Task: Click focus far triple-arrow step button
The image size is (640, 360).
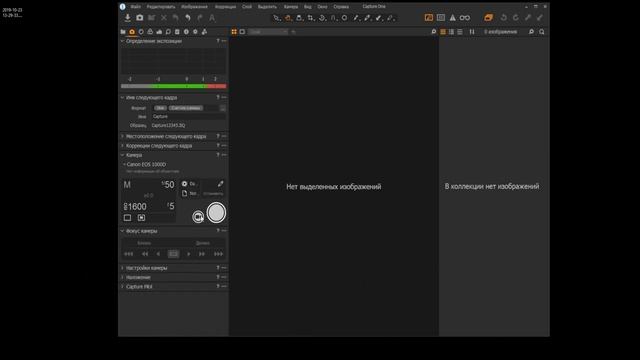Action: tap(218, 254)
